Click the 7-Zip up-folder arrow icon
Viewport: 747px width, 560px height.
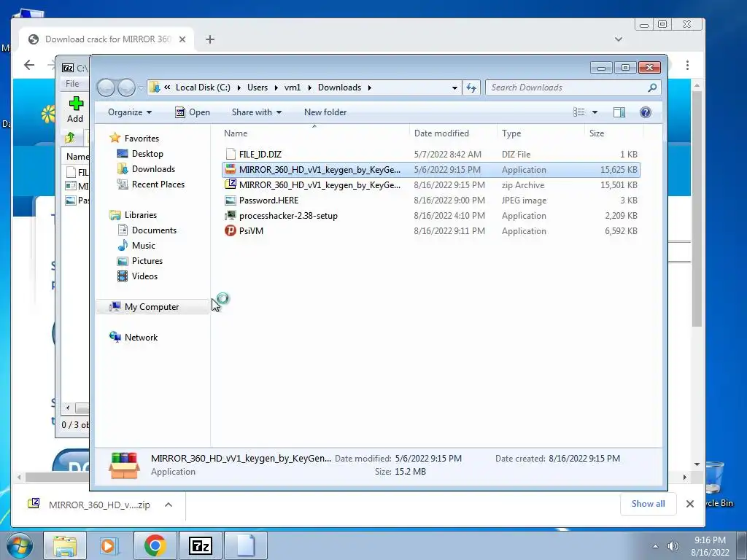click(70, 138)
